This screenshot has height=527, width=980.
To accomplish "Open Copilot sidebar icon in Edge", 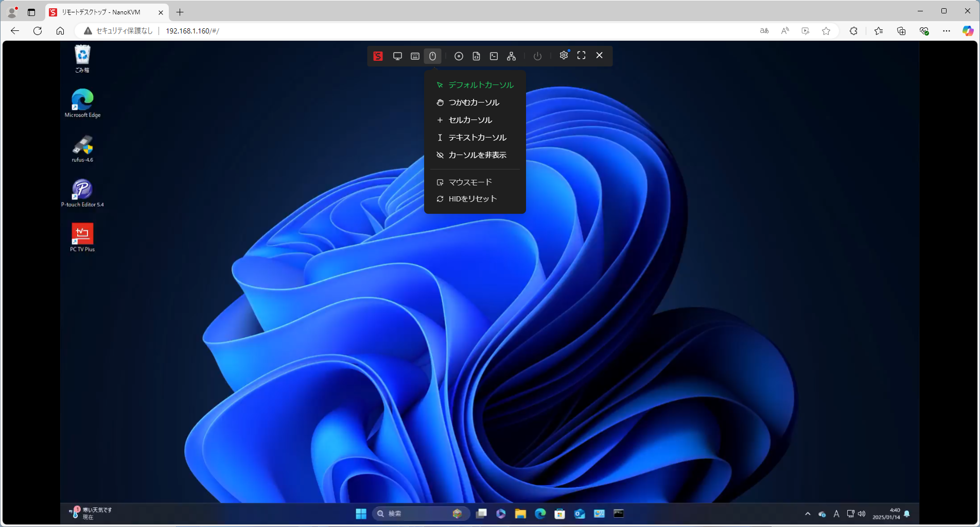I will click(x=968, y=31).
